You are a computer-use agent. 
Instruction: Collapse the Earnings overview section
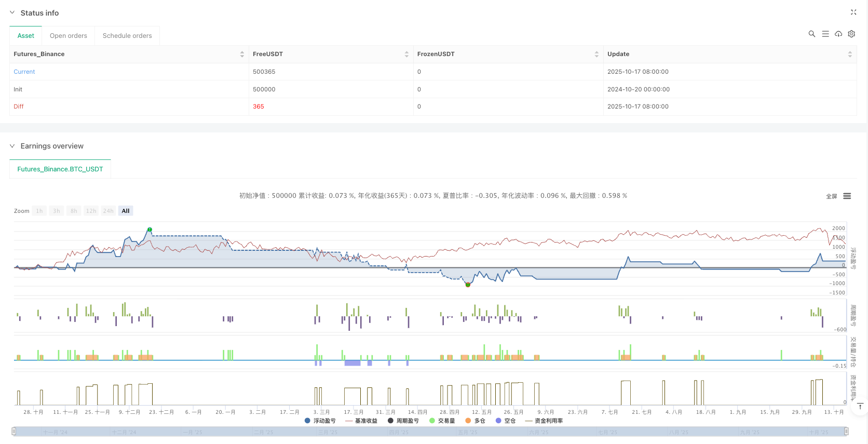coord(12,146)
